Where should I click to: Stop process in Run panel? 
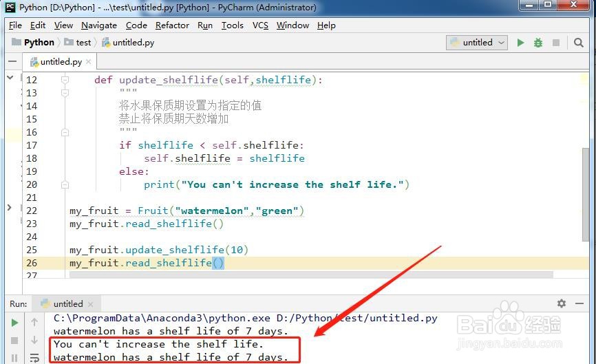[14, 341]
